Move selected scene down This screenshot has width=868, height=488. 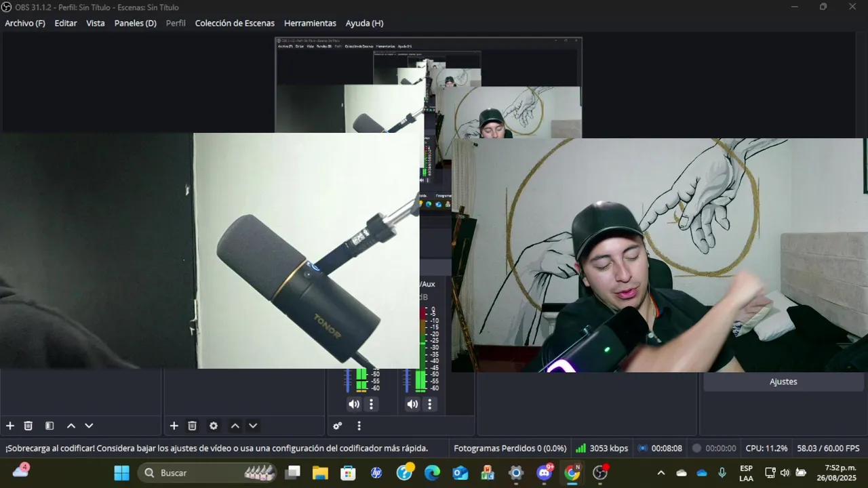click(x=89, y=426)
